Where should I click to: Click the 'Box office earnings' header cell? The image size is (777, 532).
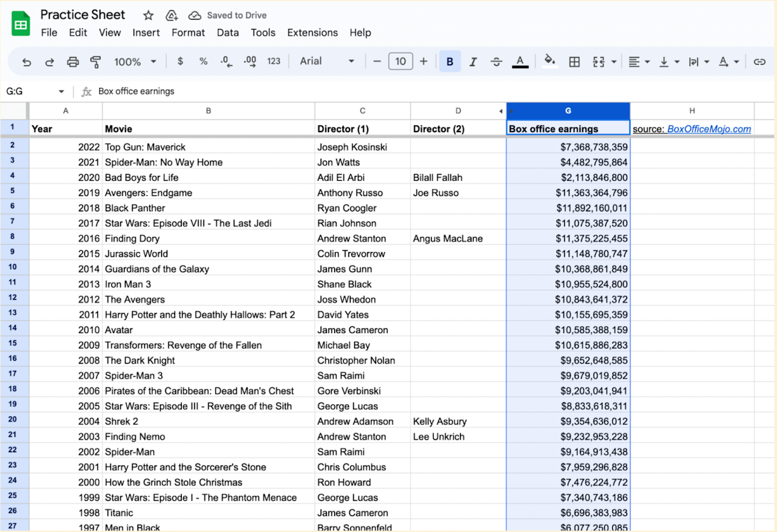(x=568, y=128)
